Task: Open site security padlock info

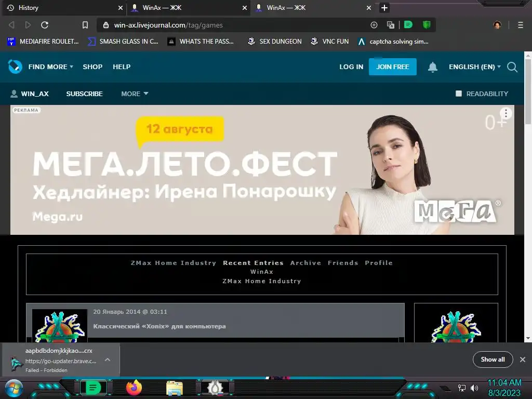Action: pyautogui.click(x=106, y=25)
